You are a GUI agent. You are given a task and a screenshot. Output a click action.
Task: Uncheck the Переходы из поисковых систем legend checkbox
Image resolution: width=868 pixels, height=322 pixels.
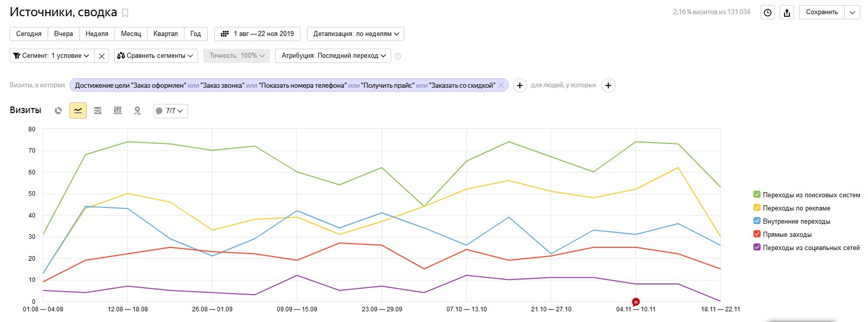click(757, 195)
